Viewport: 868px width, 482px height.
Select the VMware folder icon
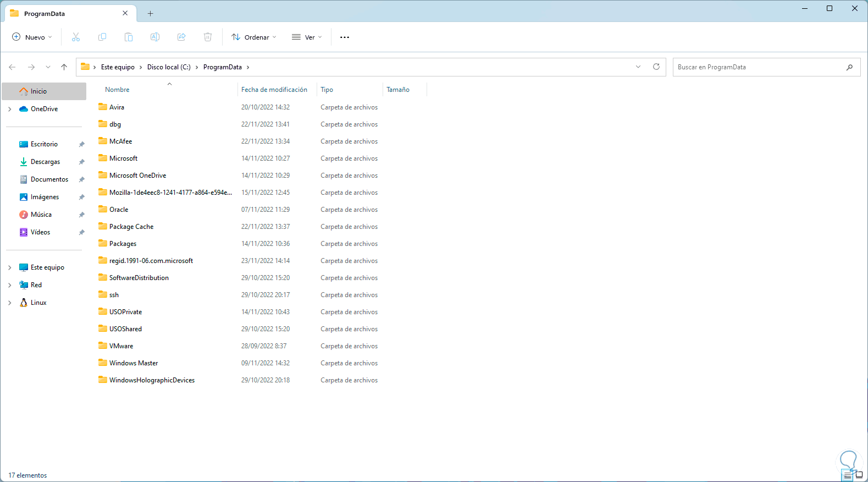[x=103, y=346]
